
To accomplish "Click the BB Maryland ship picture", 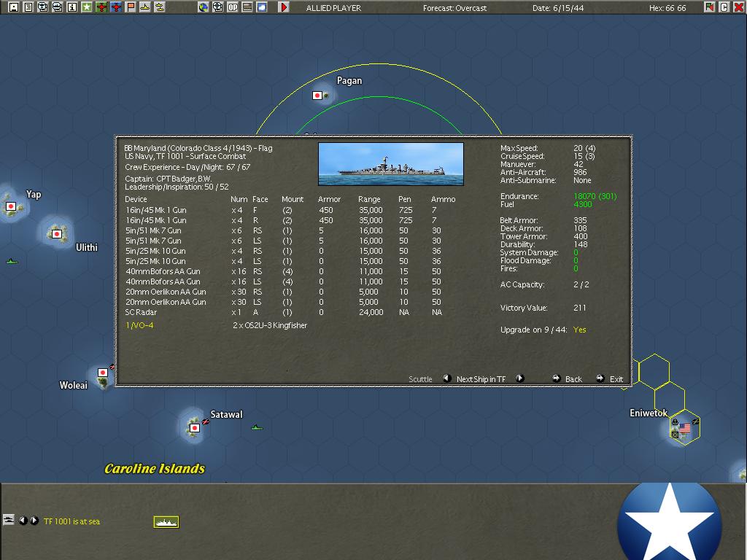I will click(x=391, y=164).
